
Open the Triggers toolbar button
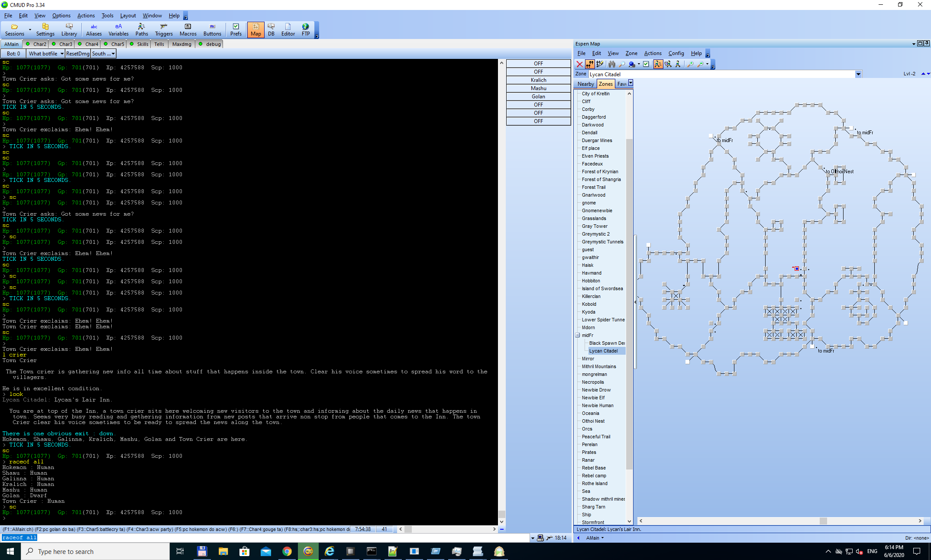tap(164, 29)
